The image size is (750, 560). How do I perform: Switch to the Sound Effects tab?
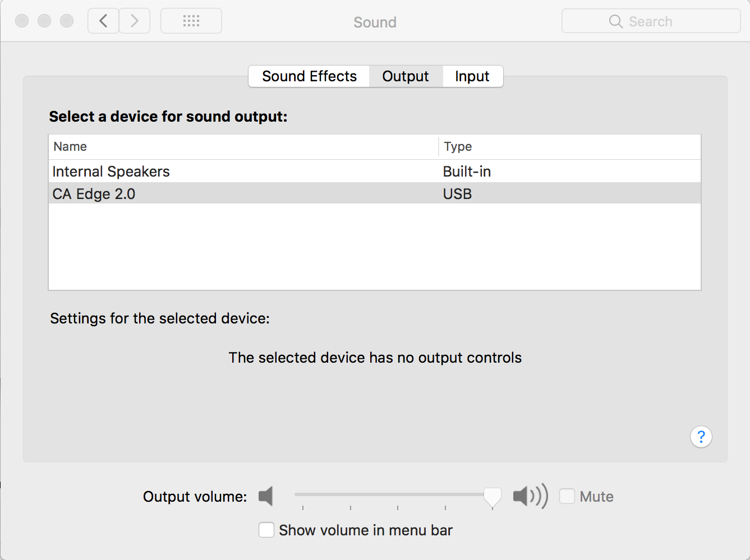pyautogui.click(x=309, y=76)
